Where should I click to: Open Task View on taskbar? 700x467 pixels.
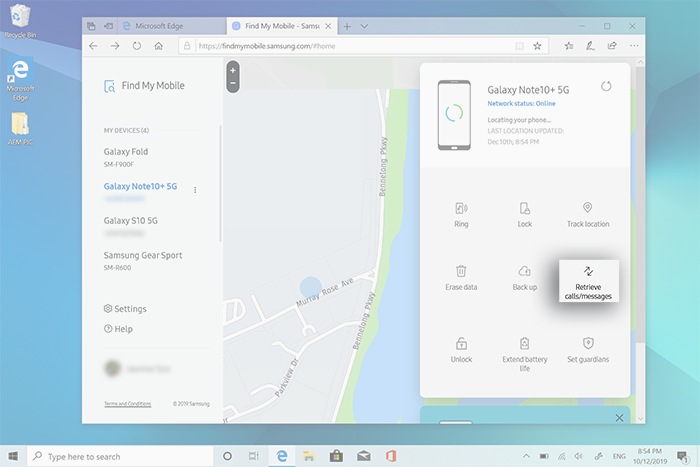254,456
